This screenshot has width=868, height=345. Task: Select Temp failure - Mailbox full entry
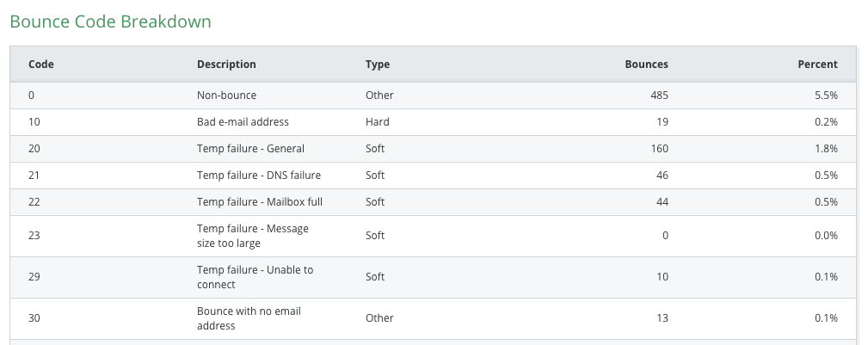pyautogui.click(x=259, y=202)
